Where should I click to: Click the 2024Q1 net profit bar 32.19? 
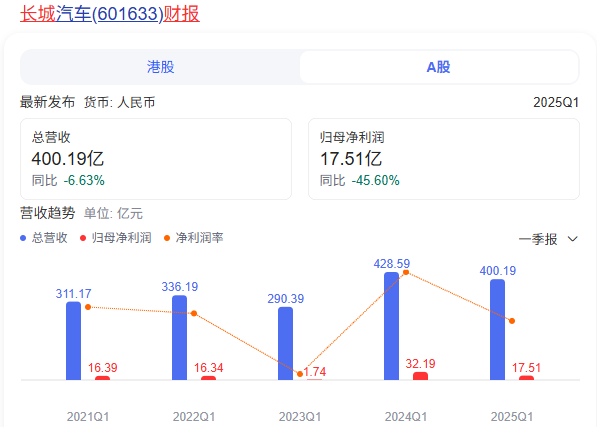420,376
